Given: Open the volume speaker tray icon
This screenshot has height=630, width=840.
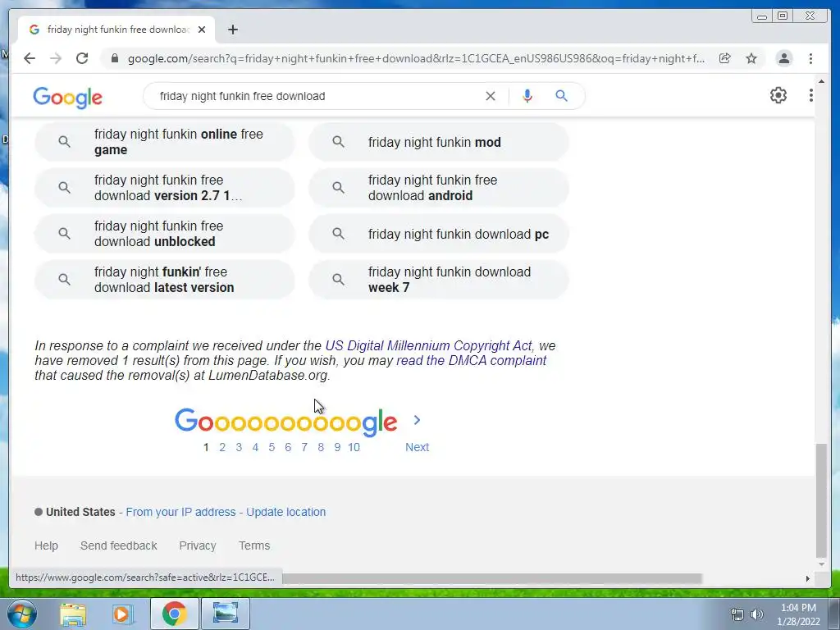Looking at the screenshot, I should click(757, 614).
